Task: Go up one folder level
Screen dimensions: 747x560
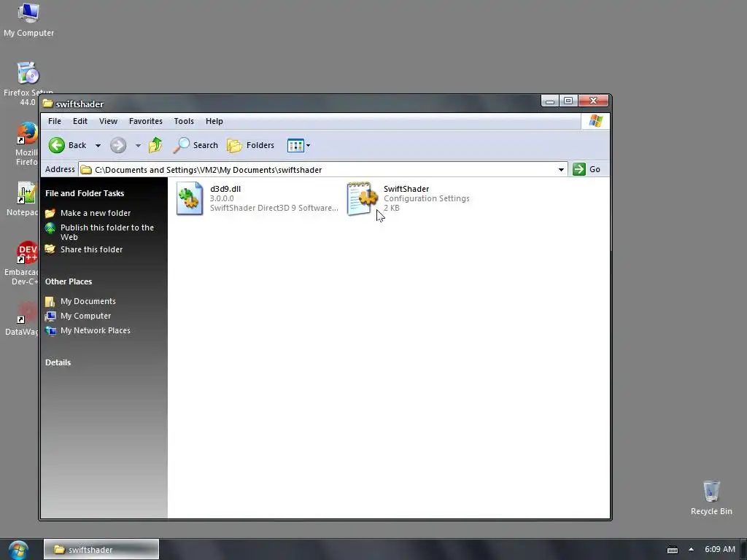Action: pyautogui.click(x=155, y=145)
